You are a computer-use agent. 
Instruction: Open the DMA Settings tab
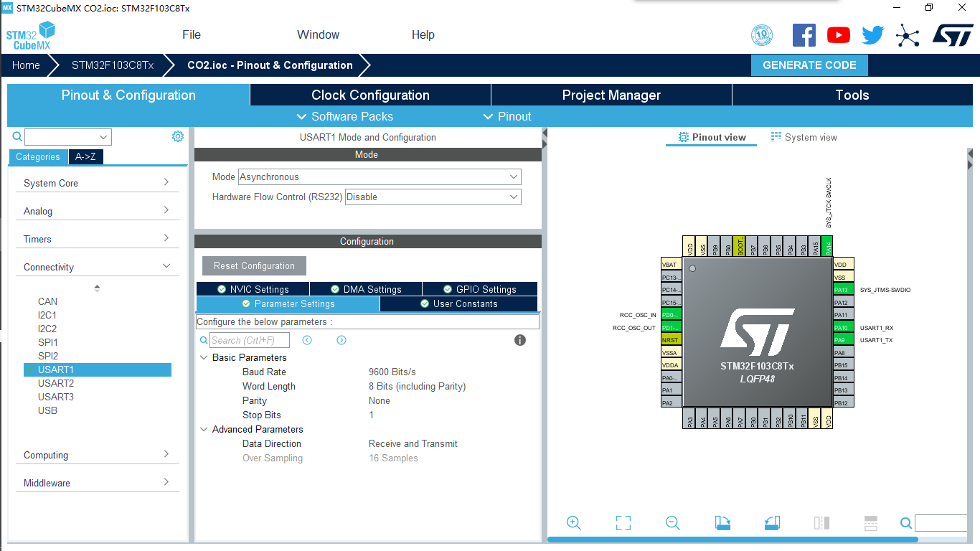[x=366, y=289]
